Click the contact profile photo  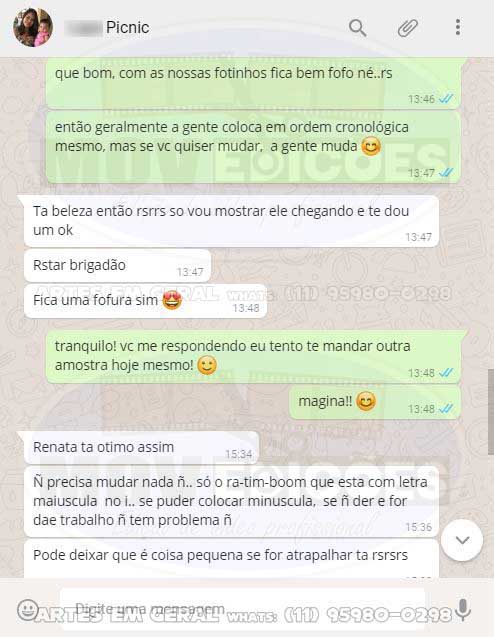(x=32, y=27)
